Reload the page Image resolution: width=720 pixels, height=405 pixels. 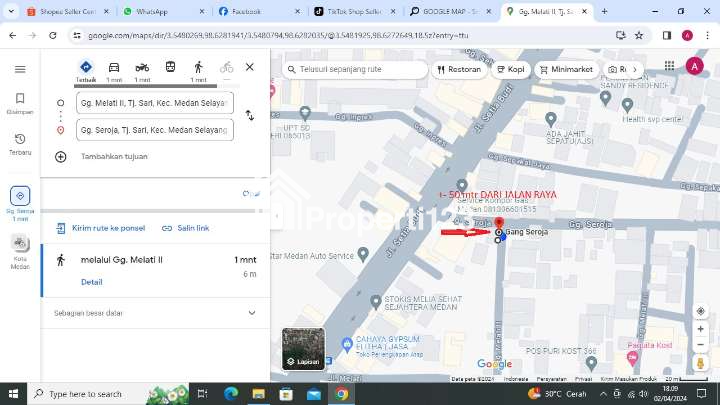pyautogui.click(x=53, y=35)
